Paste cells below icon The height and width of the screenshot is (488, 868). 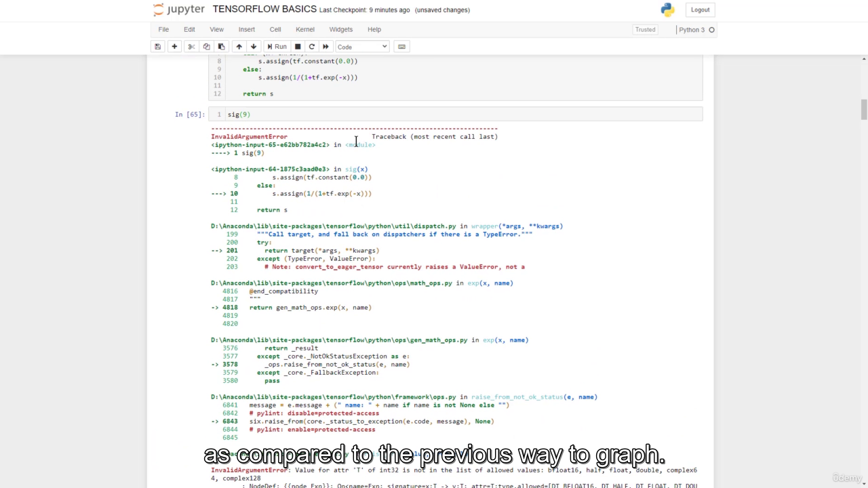click(221, 47)
